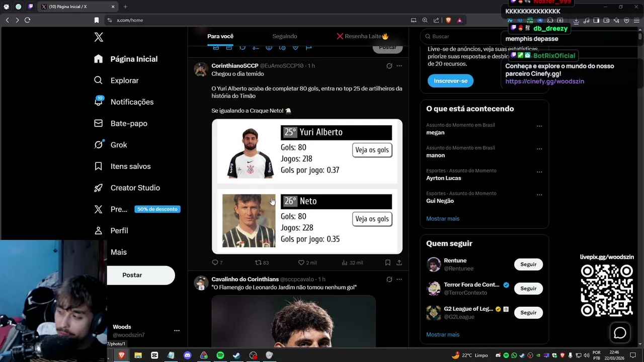Repost the post with 83 reposts
This screenshot has width=644, height=362.
click(262, 262)
